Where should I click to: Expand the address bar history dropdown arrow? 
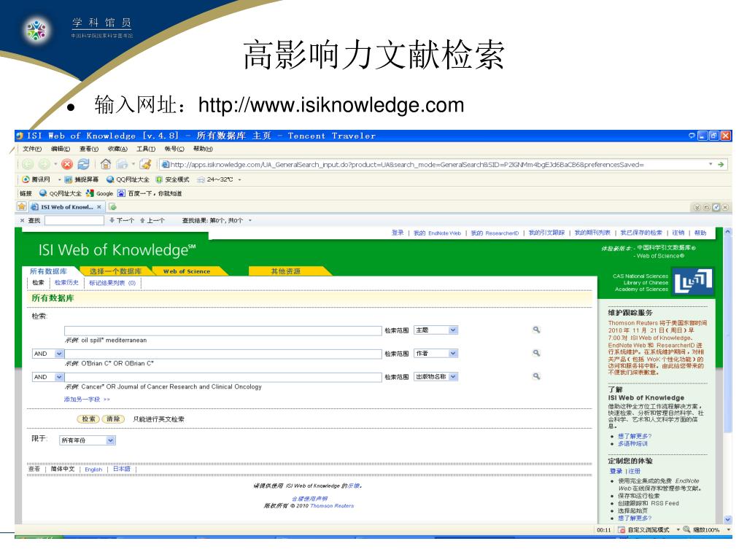tap(711, 164)
